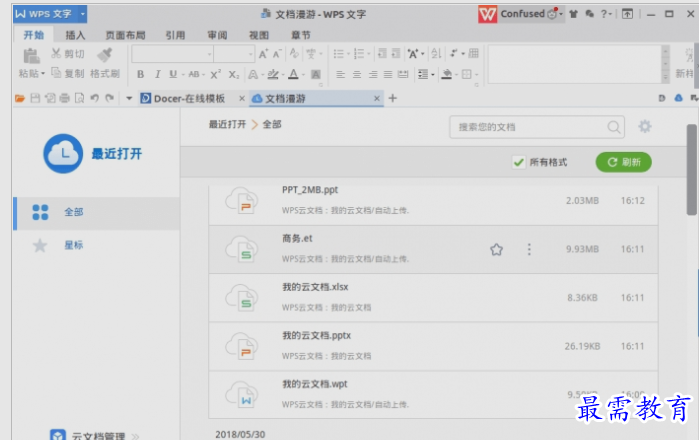
Task: Open the numbered list dropdown arrow
Action: coord(368,54)
